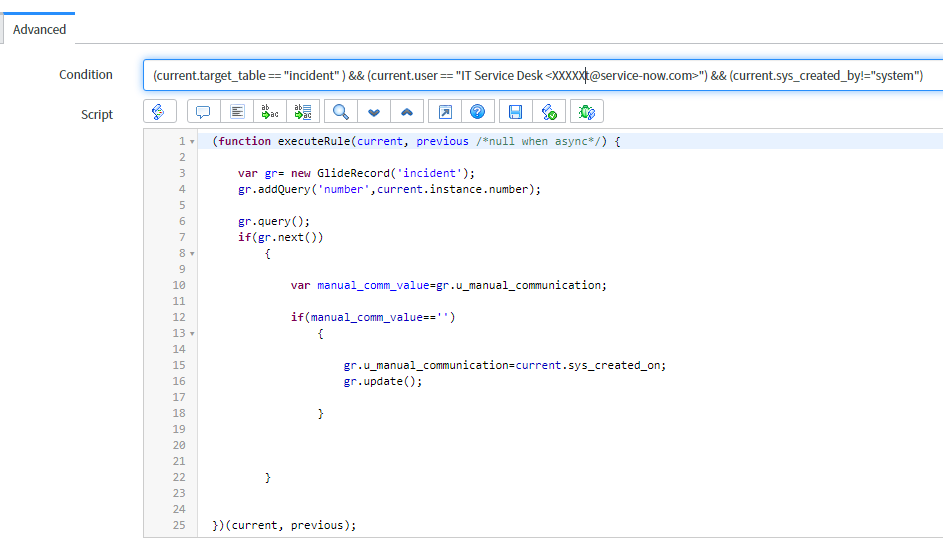Find previous with up chevron icon
This screenshot has width=943, height=547.
(407, 112)
